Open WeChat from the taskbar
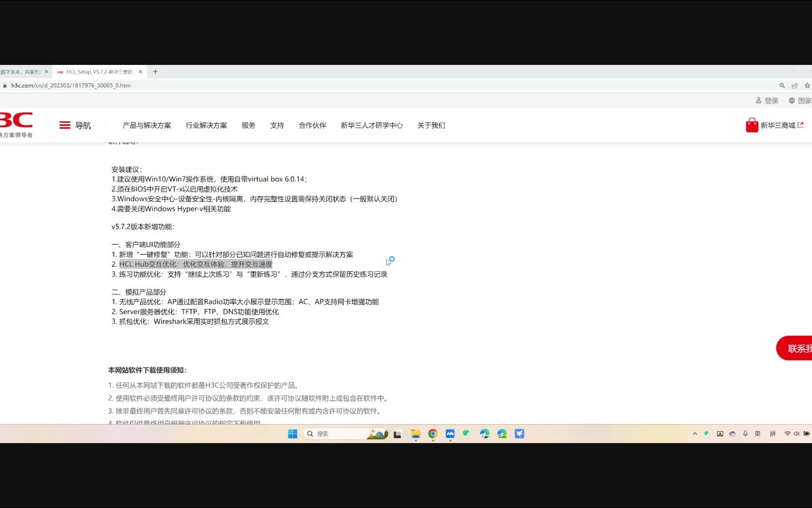 tap(467, 434)
